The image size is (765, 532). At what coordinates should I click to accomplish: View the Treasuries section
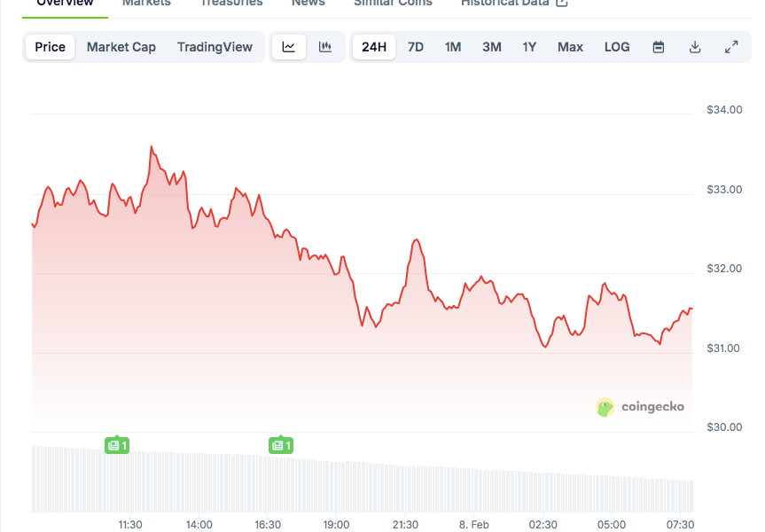230,4
